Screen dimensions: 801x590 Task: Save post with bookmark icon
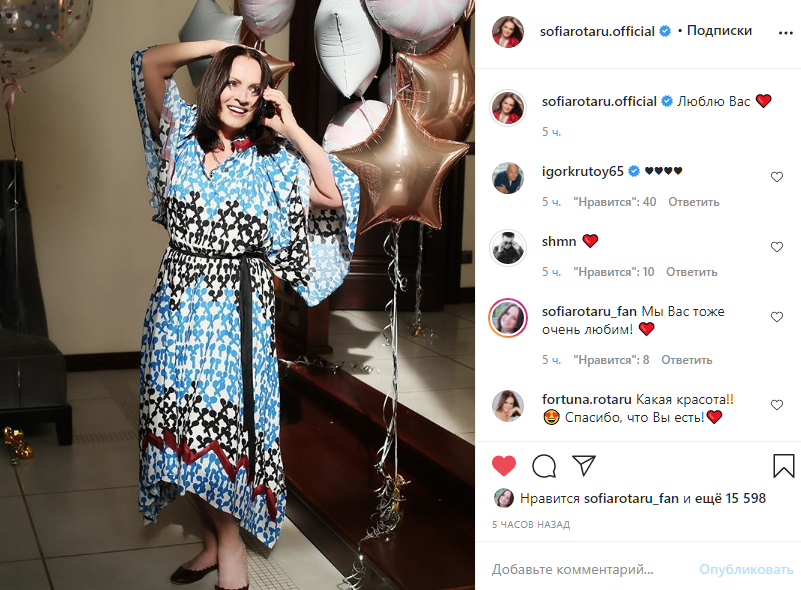pos(784,466)
